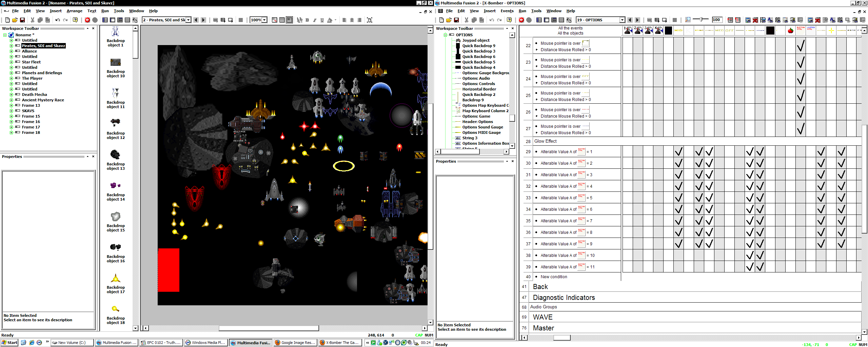Go to next frame in Noname window
Viewport: 868px width, 347px height.
click(x=203, y=20)
